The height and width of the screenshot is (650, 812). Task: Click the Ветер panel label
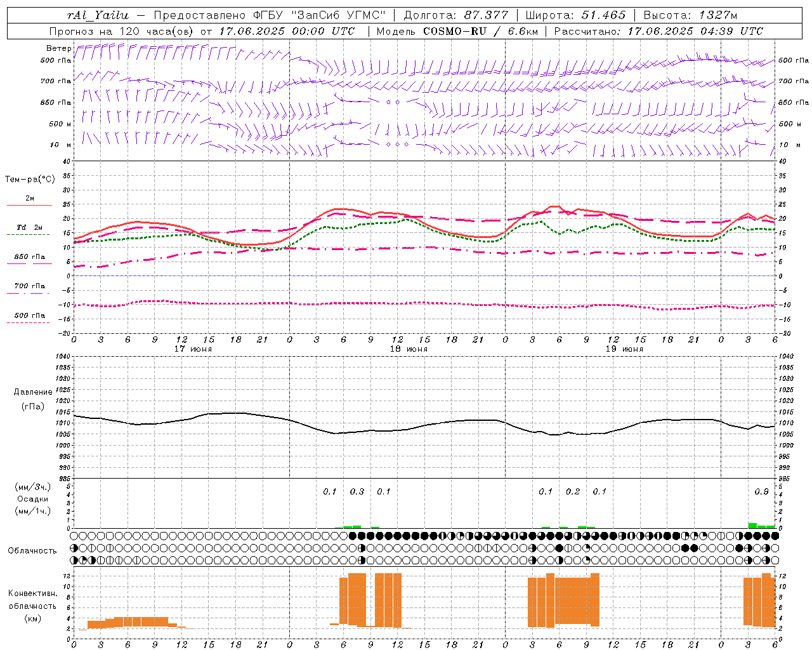[58, 48]
